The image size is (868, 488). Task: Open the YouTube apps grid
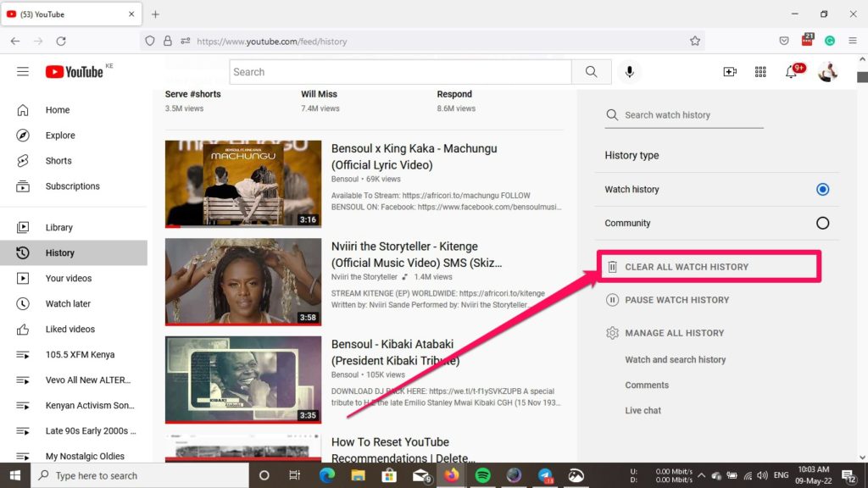point(760,72)
